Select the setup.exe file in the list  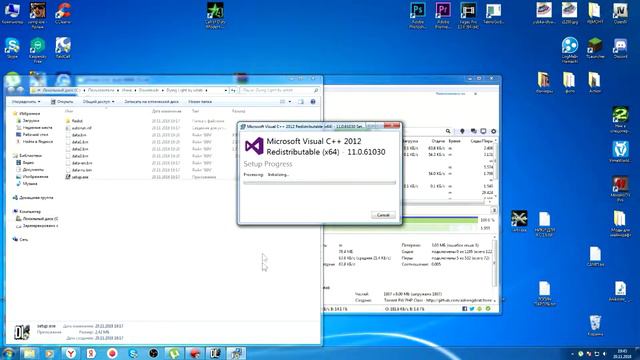77,177
